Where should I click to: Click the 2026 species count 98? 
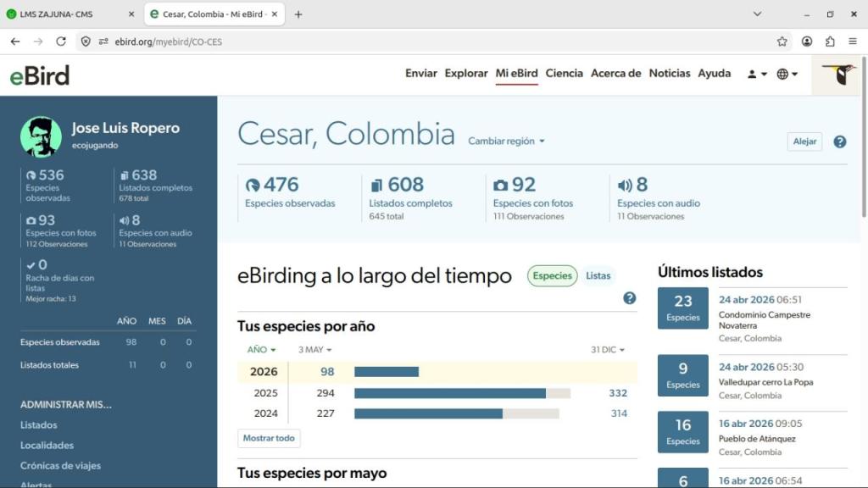[327, 372]
